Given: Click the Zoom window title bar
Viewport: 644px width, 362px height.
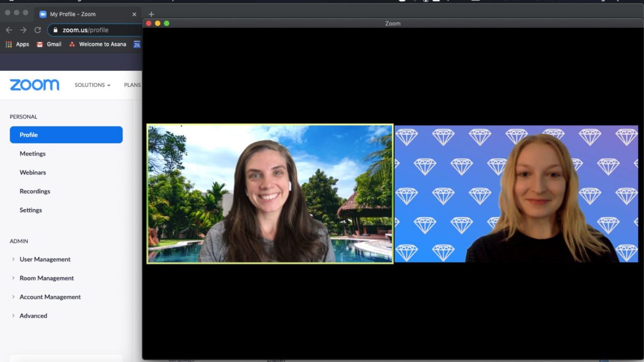Looking at the screenshot, I should (x=393, y=23).
